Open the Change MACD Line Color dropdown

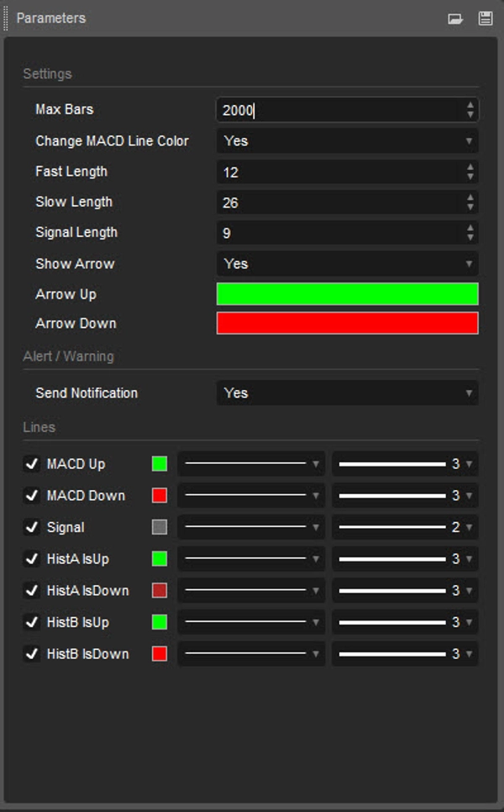tap(347, 141)
